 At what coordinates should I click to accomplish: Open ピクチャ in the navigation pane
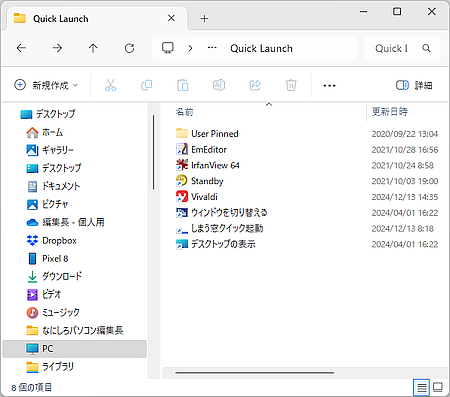click(47, 204)
